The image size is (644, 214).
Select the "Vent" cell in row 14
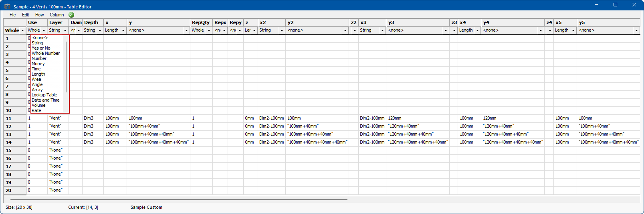(x=56, y=142)
